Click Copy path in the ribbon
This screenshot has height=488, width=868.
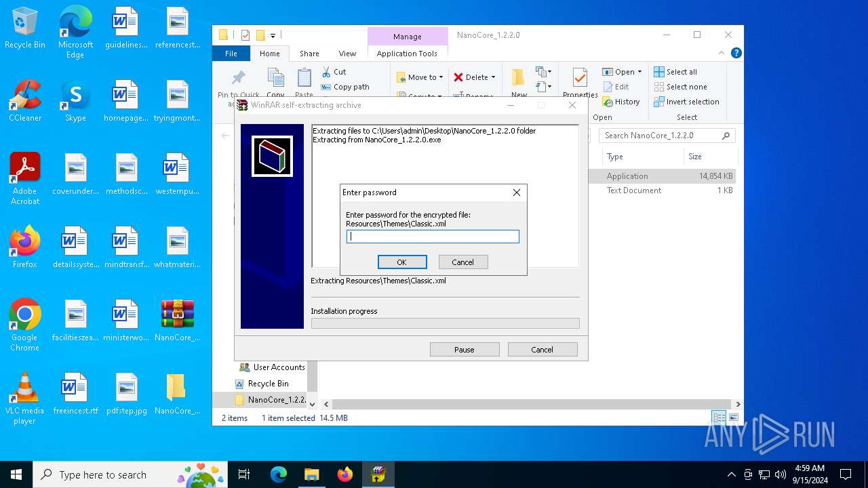coord(345,87)
